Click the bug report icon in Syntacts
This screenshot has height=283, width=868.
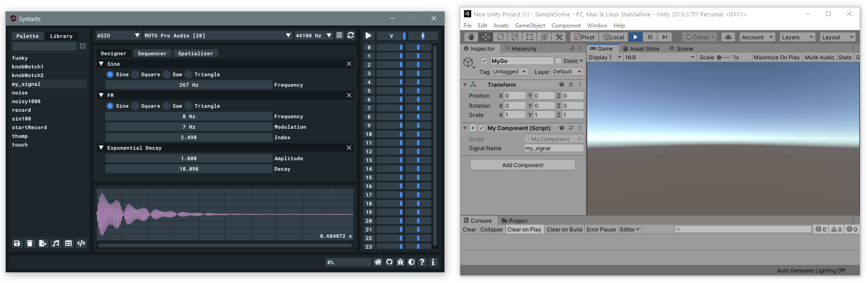tap(400, 262)
